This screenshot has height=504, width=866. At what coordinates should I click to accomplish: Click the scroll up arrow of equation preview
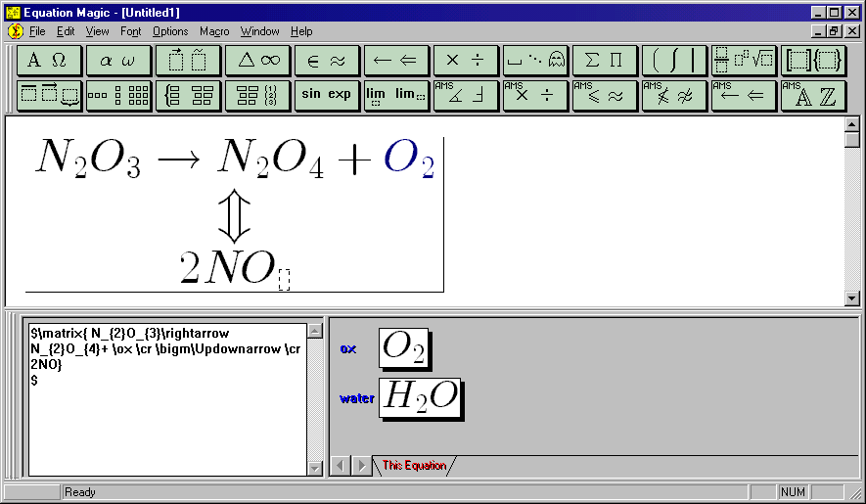pos(852,123)
